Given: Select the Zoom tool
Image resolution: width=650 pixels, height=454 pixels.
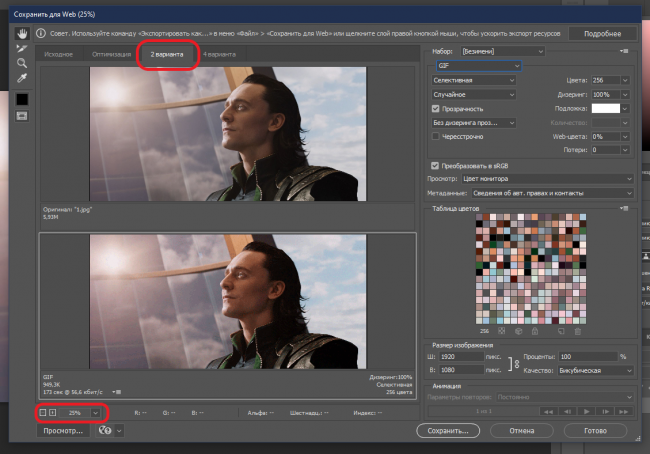Looking at the screenshot, I should point(22,63).
